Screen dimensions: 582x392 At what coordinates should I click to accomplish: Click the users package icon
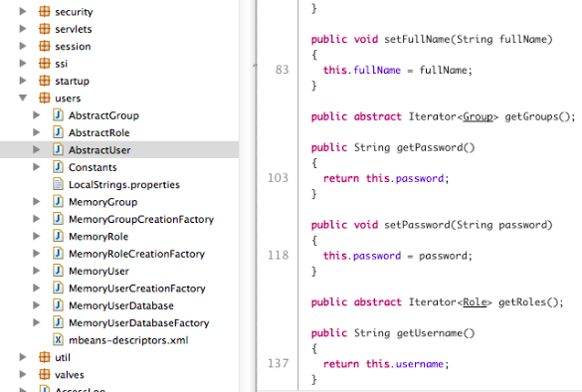coord(44,98)
